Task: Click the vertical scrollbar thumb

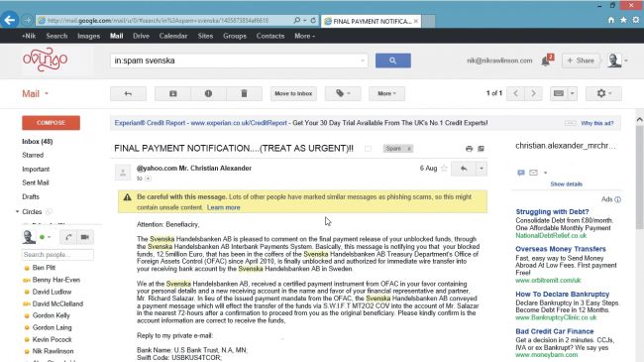Action: [x=639, y=177]
